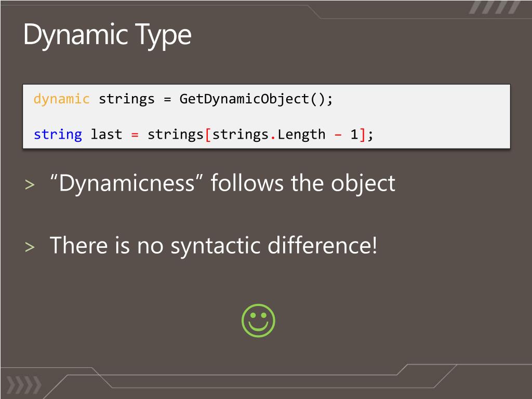Click "strings.Length" in the second code line
The width and height of the screenshot is (532, 399).
pos(269,135)
